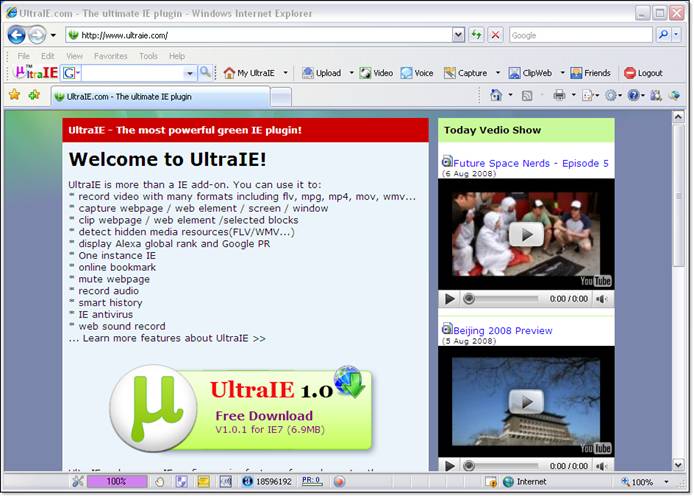Click Learn more features about UltraIE link
This screenshot has height=497, width=694.
167,339
